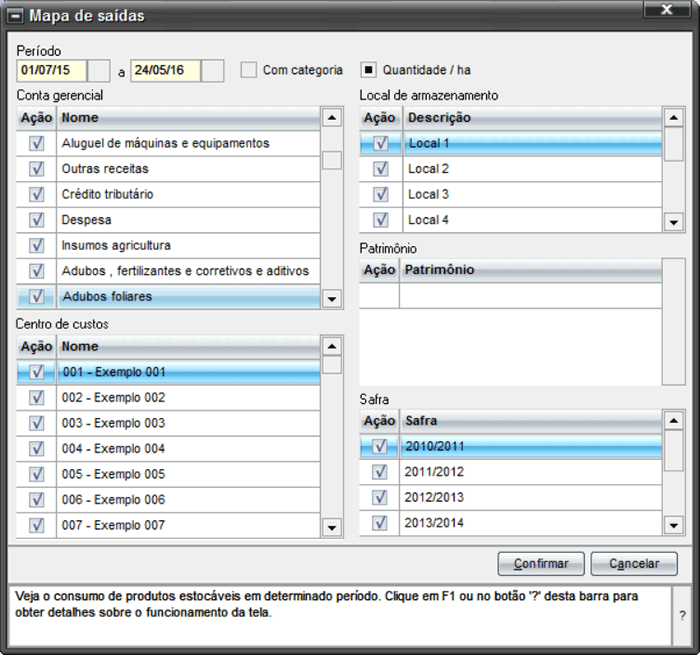Select the 'Local 4' row
The height and width of the screenshot is (655, 700).
click(511, 220)
